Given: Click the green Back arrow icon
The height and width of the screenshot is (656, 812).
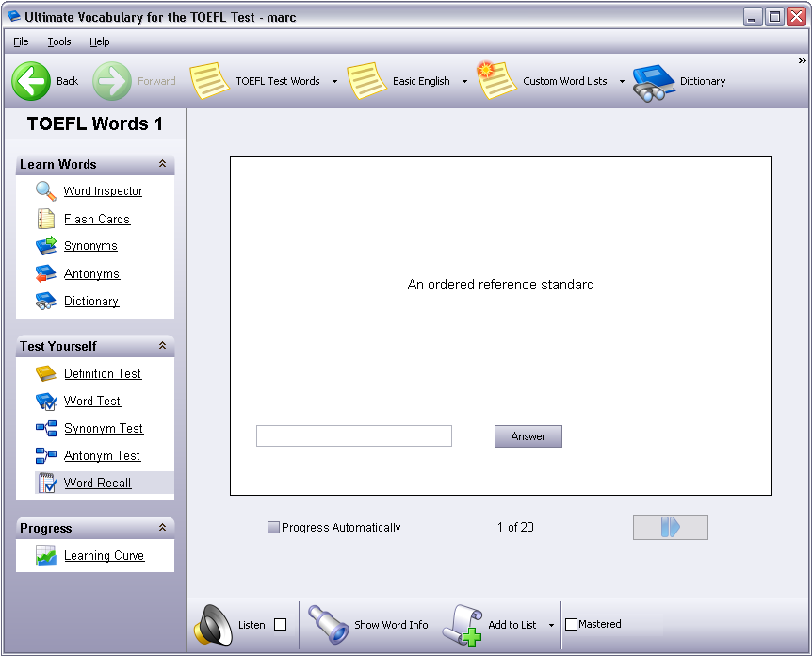Looking at the screenshot, I should (31, 81).
